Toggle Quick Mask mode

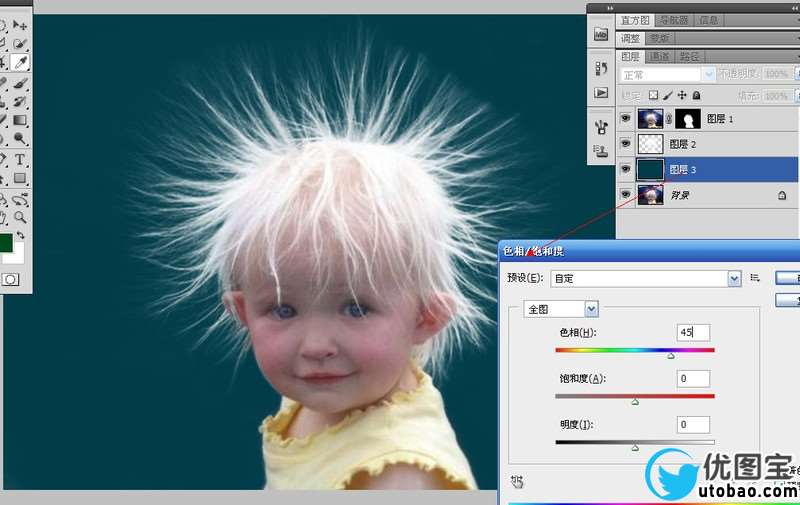point(11,280)
